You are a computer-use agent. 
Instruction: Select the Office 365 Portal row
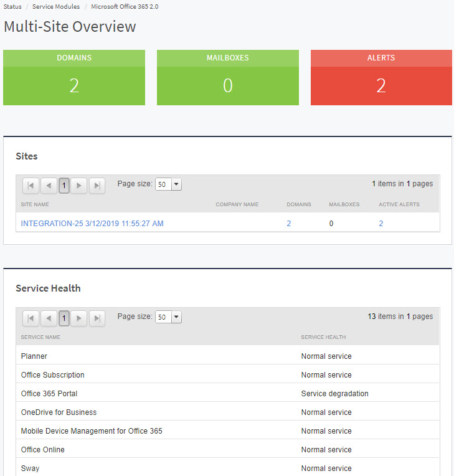point(227,393)
